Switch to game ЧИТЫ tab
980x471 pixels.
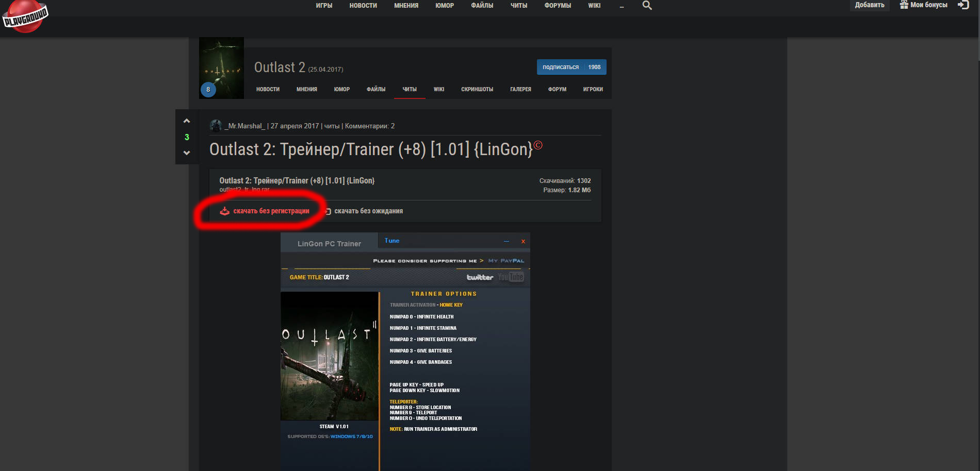tap(410, 89)
